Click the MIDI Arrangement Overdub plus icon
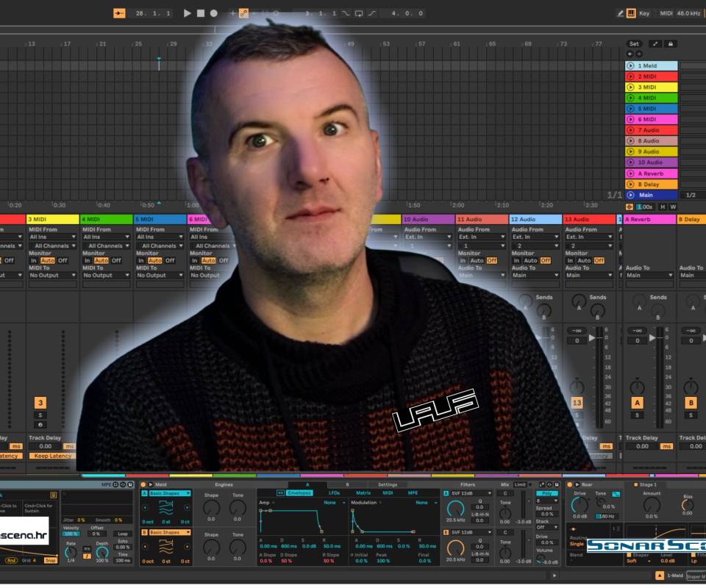 pyautogui.click(x=232, y=13)
